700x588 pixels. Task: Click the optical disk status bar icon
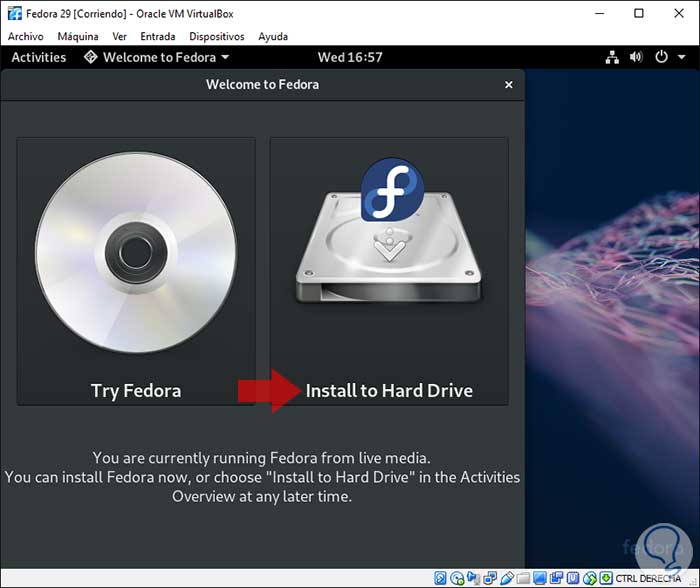[x=457, y=578]
